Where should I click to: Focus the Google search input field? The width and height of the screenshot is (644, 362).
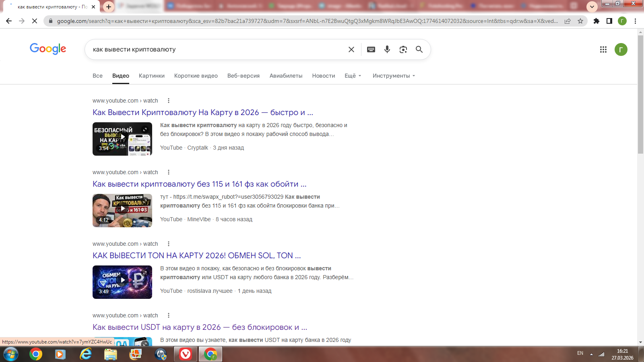click(x=217, y=49)
